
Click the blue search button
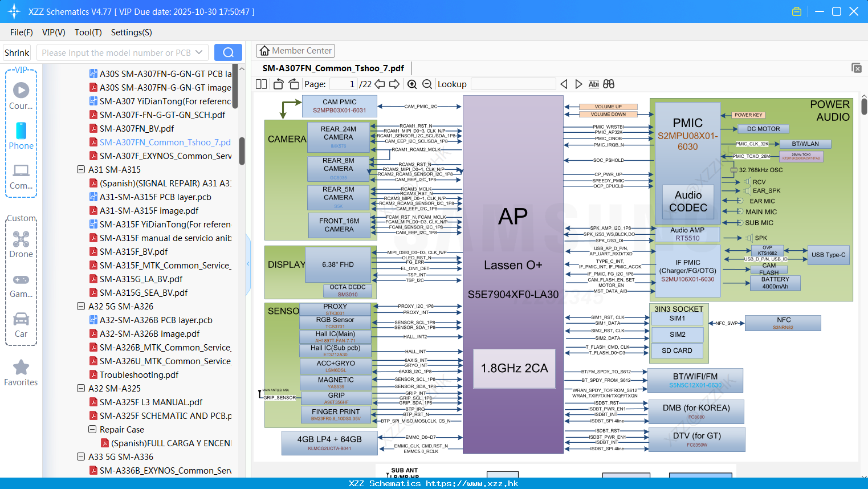pos(228,52)
